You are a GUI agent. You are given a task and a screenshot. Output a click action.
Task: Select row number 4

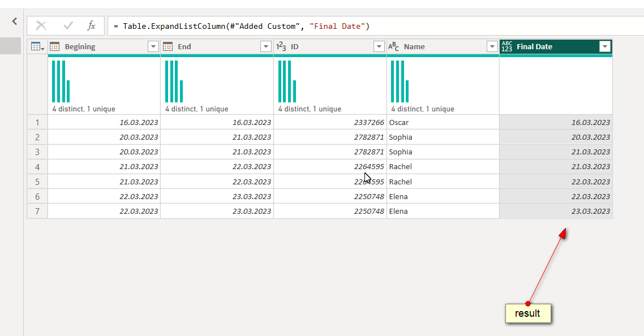point(37,167)
